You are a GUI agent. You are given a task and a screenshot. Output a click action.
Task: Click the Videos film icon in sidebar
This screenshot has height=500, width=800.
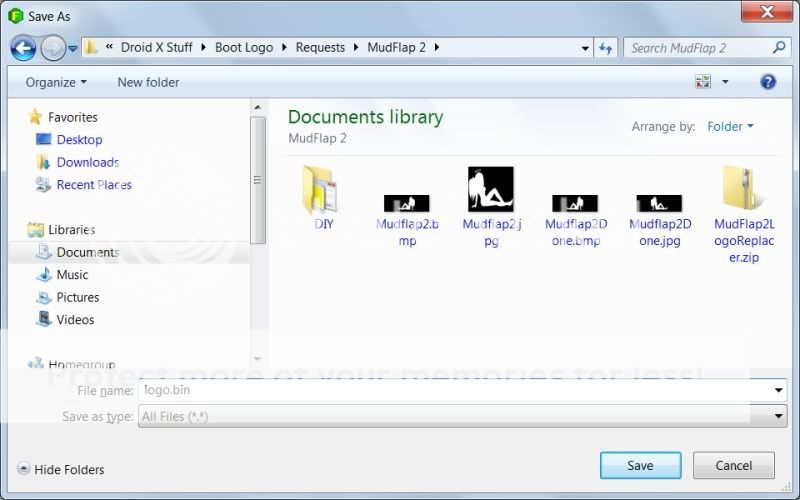click(x=44, y=319)
